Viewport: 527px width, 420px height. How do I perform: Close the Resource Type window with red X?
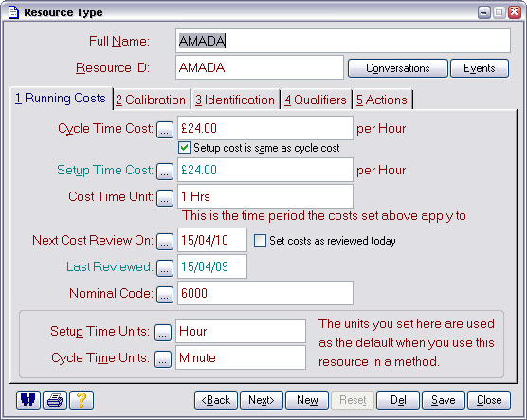(x=515, y=12)
